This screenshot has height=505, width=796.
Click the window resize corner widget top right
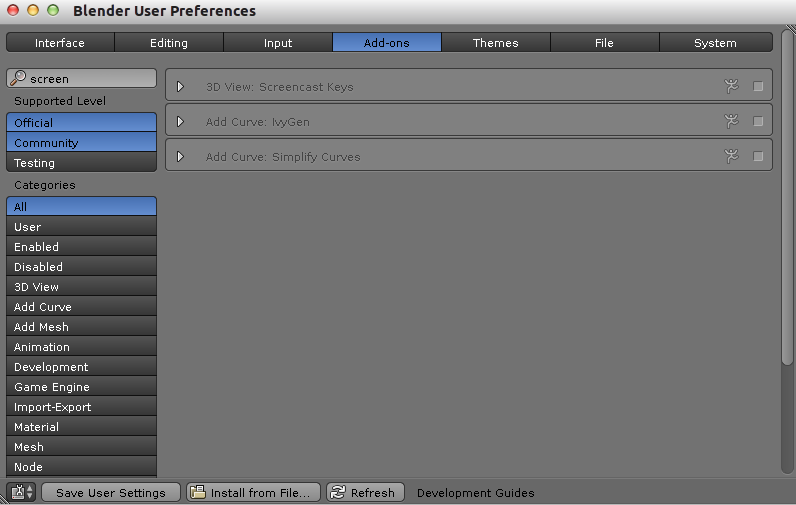pyautogui.click(x=791, y=29)
